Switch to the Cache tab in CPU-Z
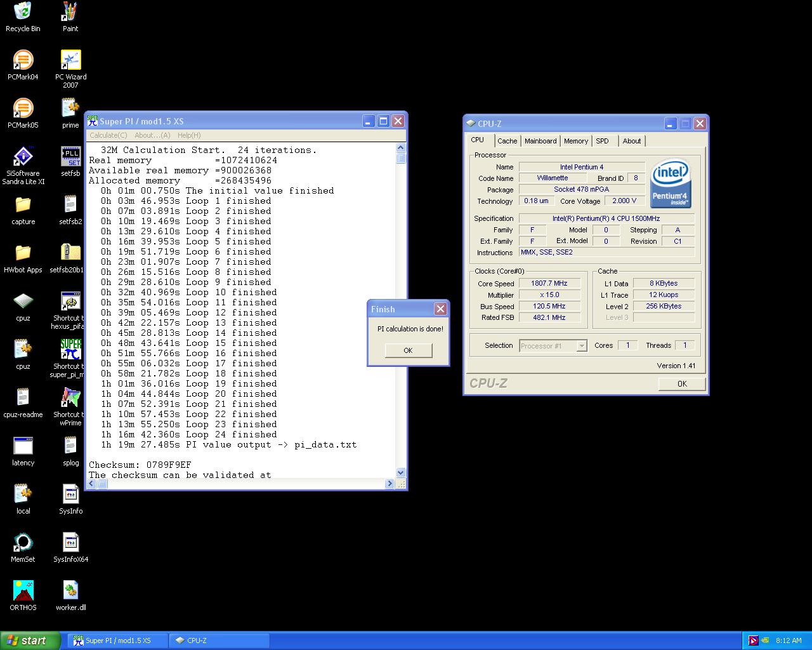Image resolution: width=812 pixels, height=650 pixels. click(507, 141)
